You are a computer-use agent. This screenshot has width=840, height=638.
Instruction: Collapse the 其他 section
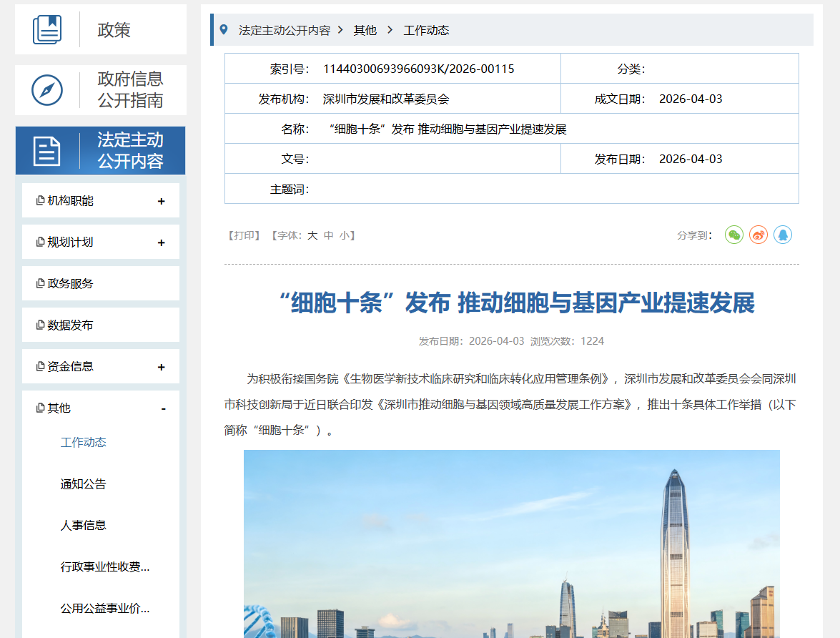tap(163, 408)
